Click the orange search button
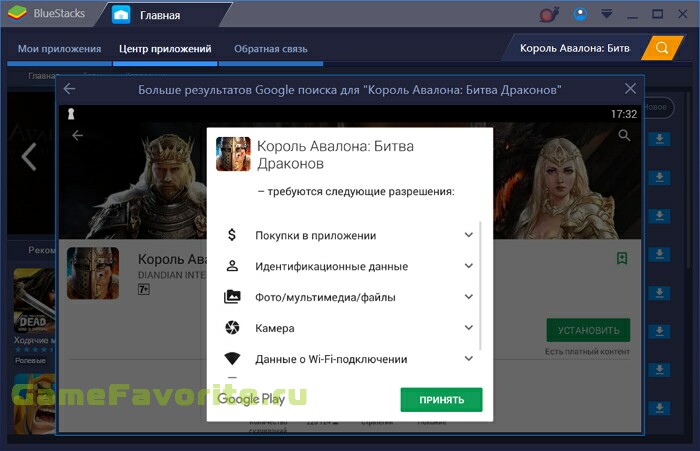 point(662,48)
